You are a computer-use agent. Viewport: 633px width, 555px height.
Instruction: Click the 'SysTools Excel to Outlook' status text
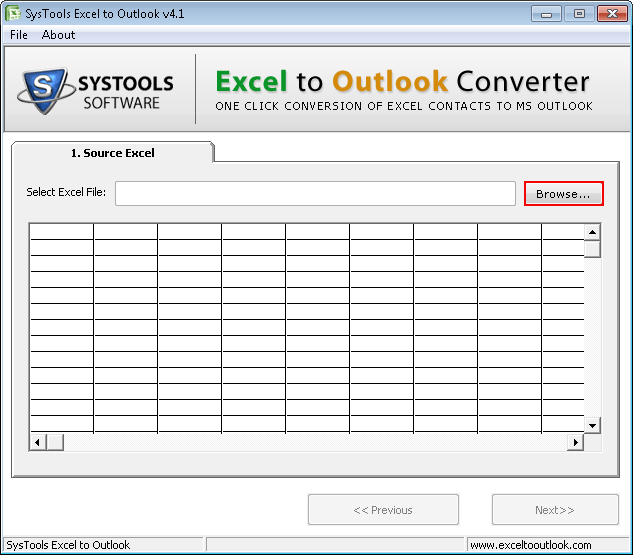pyautogui.click(x=68, y=545)
